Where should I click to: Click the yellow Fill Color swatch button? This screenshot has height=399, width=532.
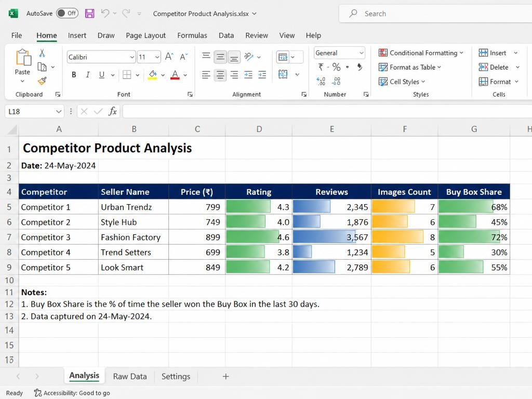point(152,75)
